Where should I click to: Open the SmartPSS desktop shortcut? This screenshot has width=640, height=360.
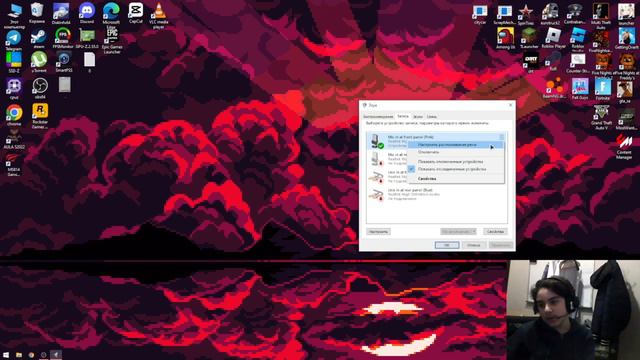coord(64,62)
